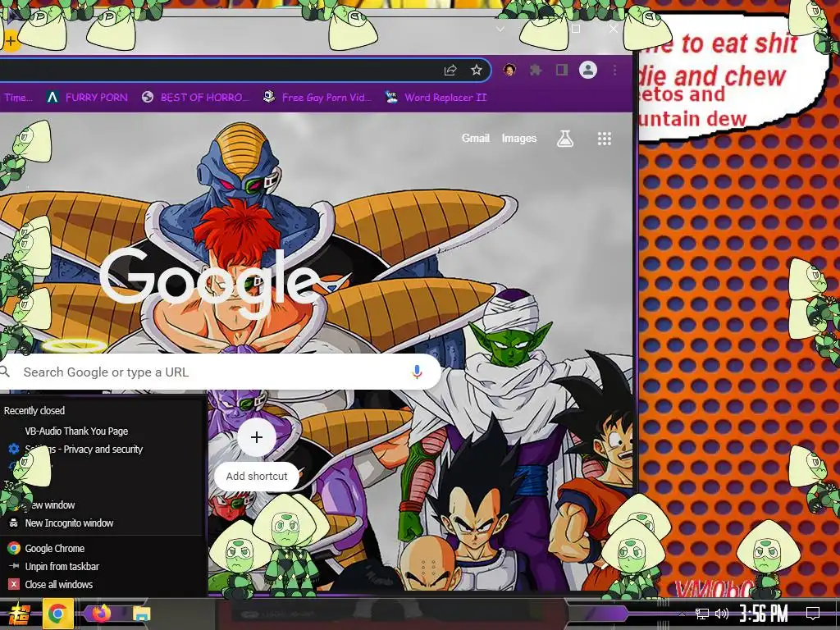Open the Gmail link
This screenshot has height=630, width=840.
476,138
